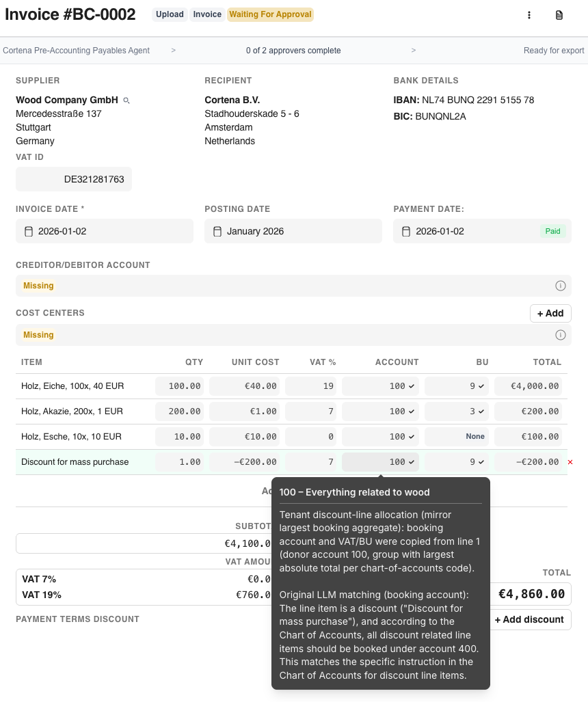This screenshot has width=588, height=702.
Task: Edit quantity 100.00 for Holz, Eiche
Action: click(x=180, y=386)
